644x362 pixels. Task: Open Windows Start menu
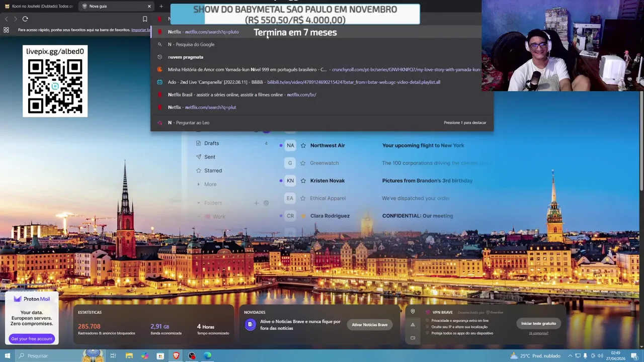click(x=7, y=356)
